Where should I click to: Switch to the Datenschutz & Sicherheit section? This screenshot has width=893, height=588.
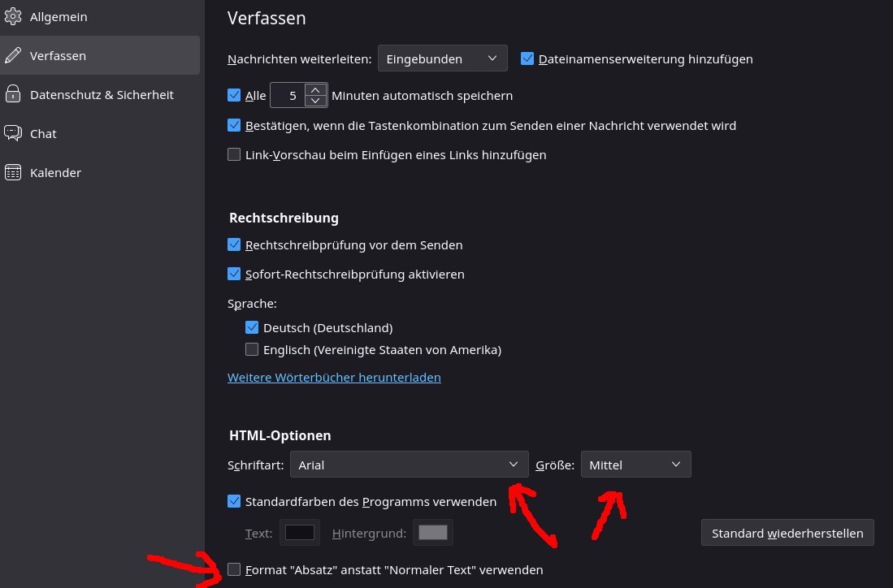click(102, 94)
